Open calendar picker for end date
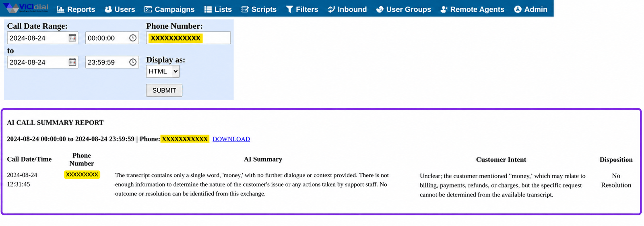Image resolution: width=644 pixels, height=226 pixels. [x=72, y=62]
